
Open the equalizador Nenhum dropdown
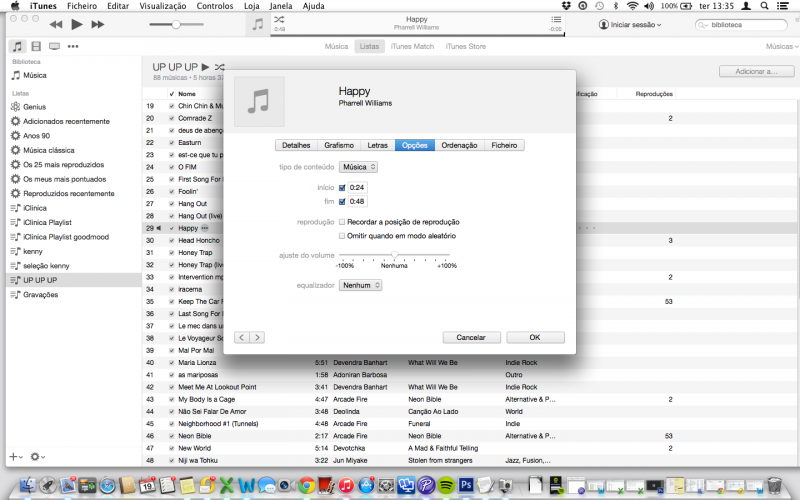click(x=360, y=285)
